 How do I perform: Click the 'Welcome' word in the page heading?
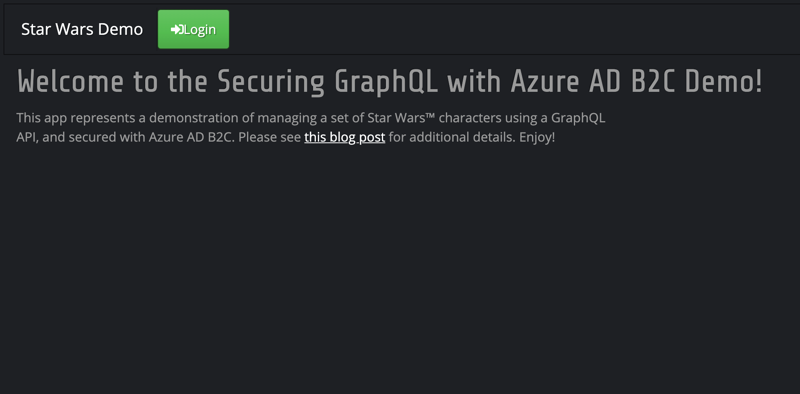[x=70, y=82]
